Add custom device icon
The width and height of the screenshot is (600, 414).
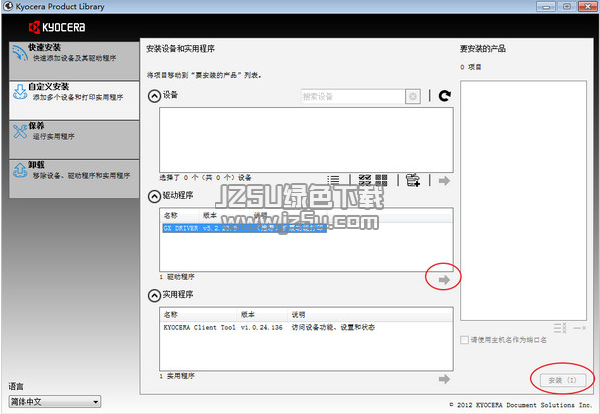pyautogui.click(x=413, y=180)
